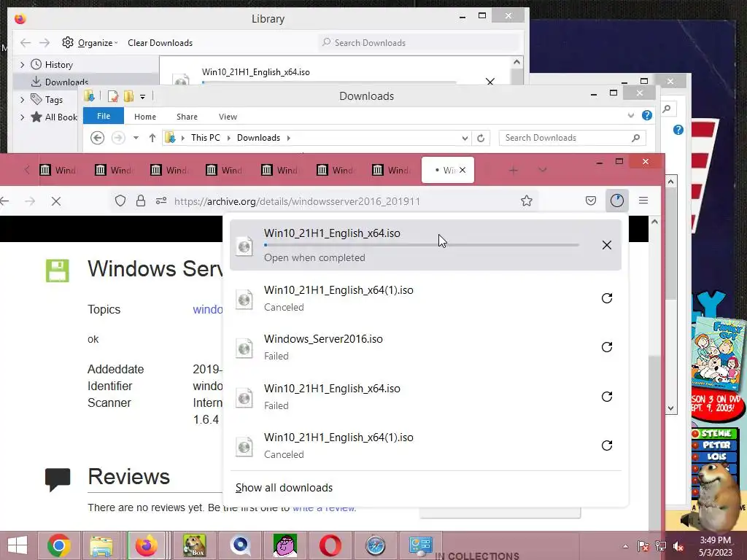Open the View ribbon tab in Explorer
The image size is (747, 560).
228,117
